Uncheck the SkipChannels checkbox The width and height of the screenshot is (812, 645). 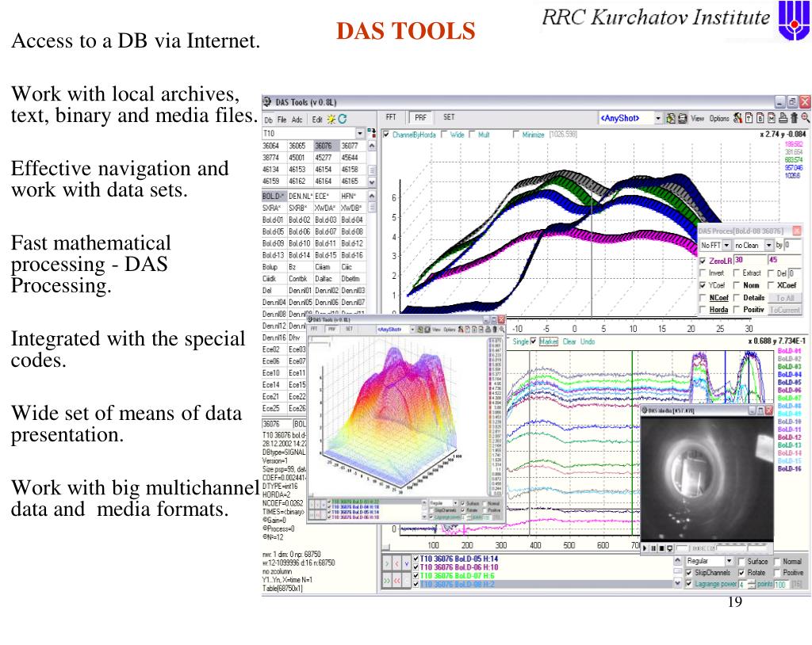(x=689, y=573)
